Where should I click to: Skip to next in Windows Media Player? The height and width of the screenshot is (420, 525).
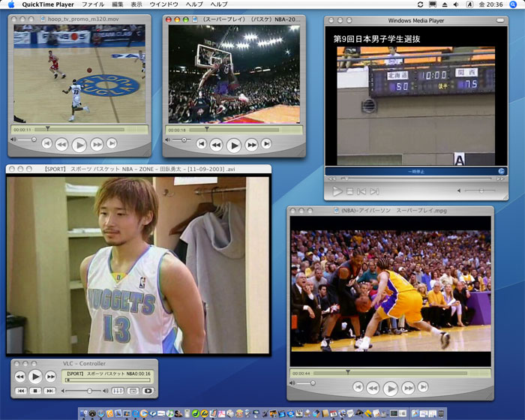(x=375, y=191)
